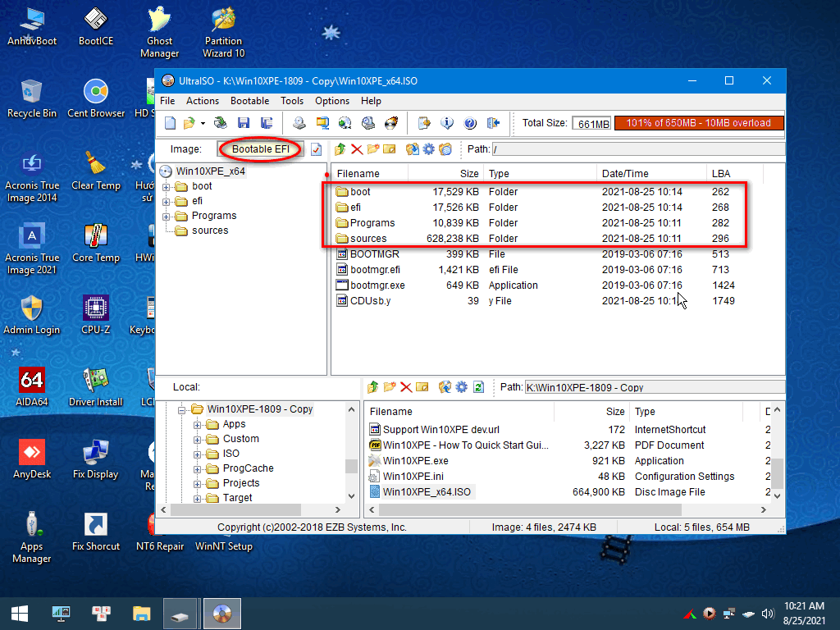Click the Rename icon in Image pane
Screen dimensions: 840x630
pyautogui.click(x=390, y=149)
